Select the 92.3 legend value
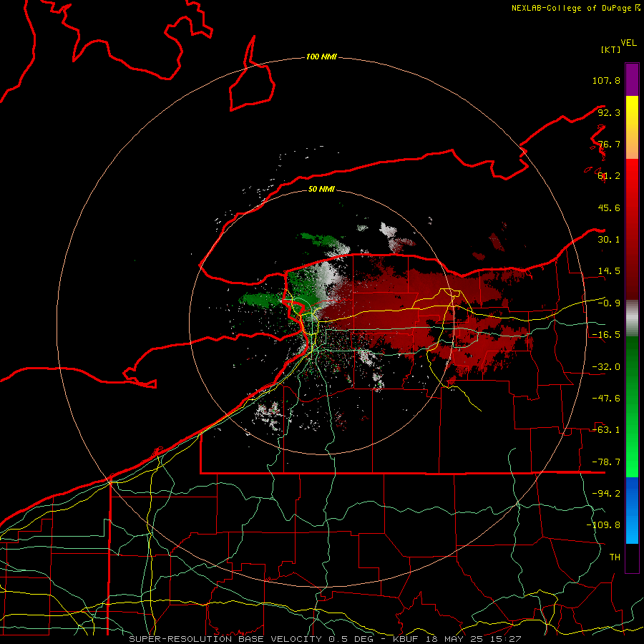This screenshot has width=644, height=644. tap(609, 112)
